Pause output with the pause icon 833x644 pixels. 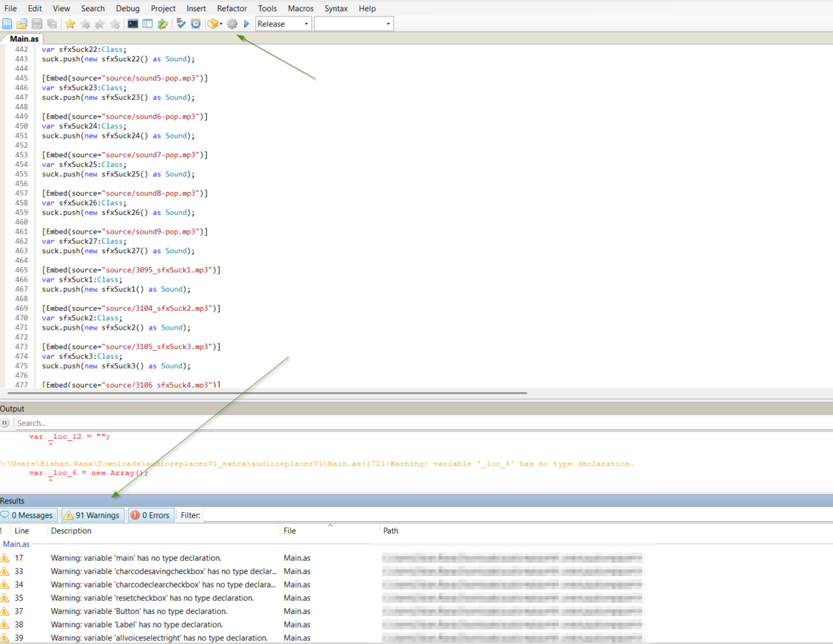point(5,423)
